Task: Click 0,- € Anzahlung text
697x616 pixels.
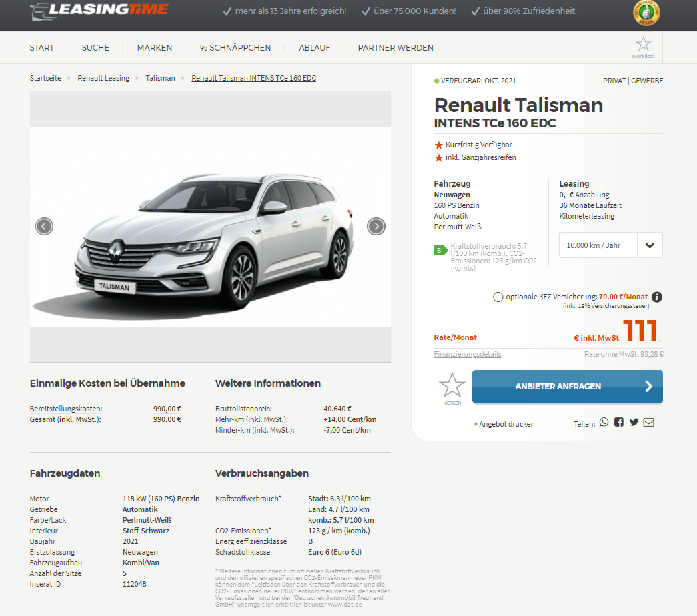Action: (584, 195)
